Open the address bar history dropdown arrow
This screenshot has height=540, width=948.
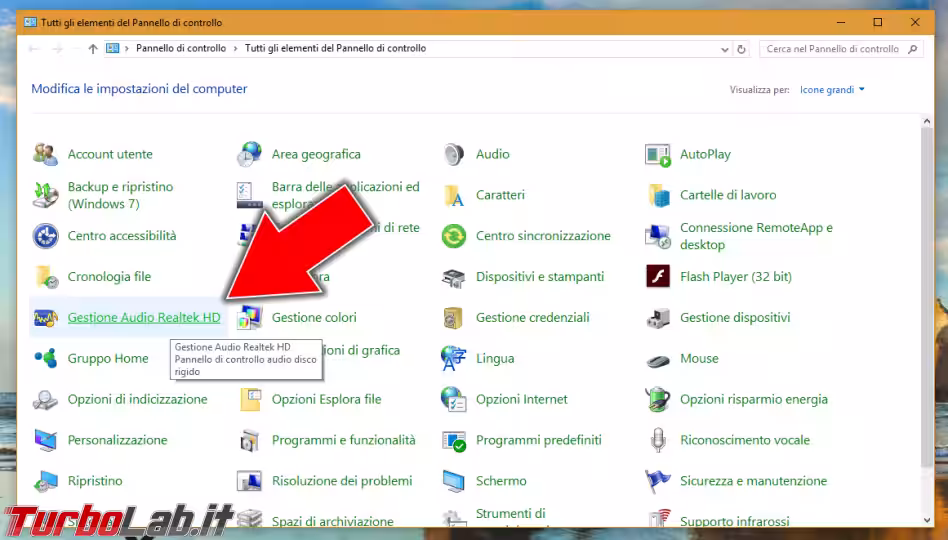click(x=723, y=49)
